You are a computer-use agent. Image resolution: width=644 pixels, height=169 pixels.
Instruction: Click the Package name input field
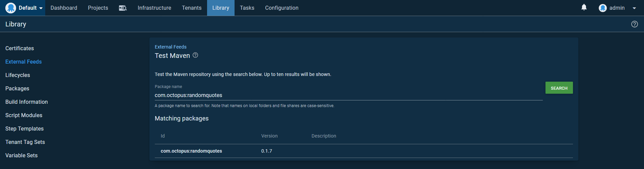(348, 95)
